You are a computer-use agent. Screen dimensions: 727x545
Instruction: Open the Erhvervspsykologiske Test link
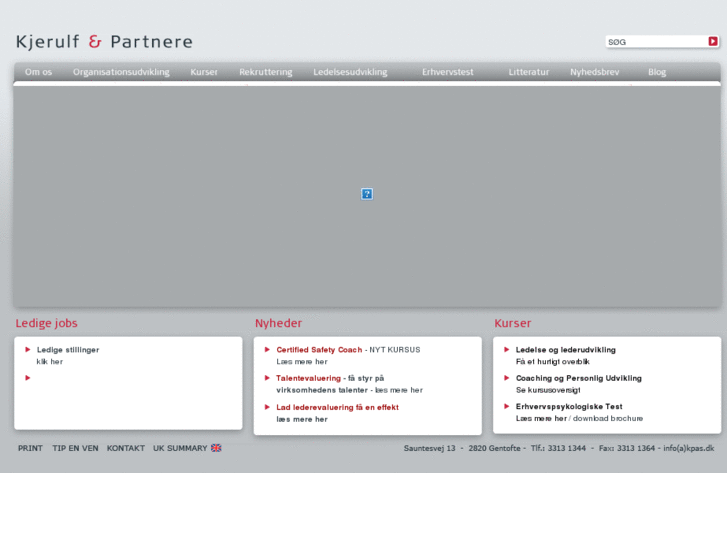coord(569,406)
